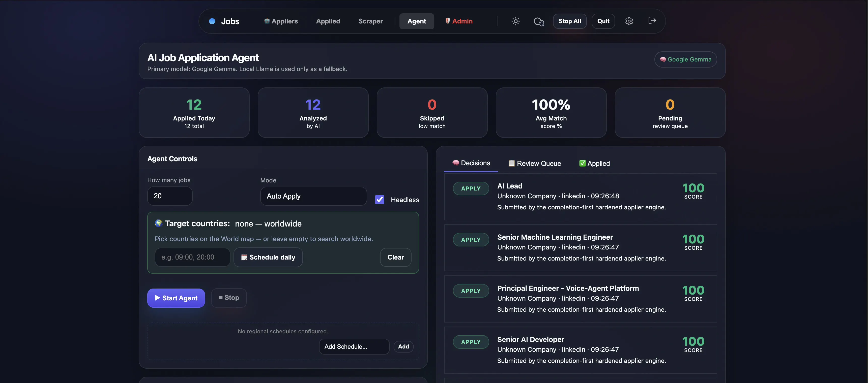This screenshot has height=383, width=868.
Task: Open the Appliers nav tab
Action: 281,21
